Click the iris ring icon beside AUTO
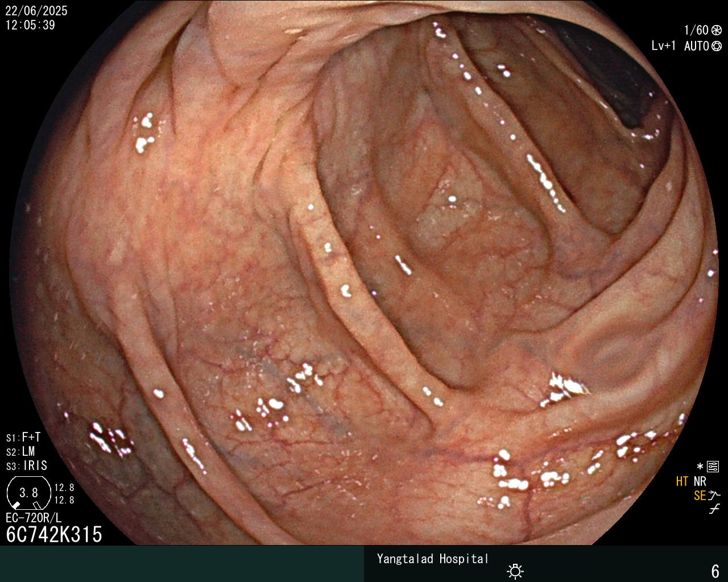The height and width of the screenshot is (582, 728). (717, 46)
